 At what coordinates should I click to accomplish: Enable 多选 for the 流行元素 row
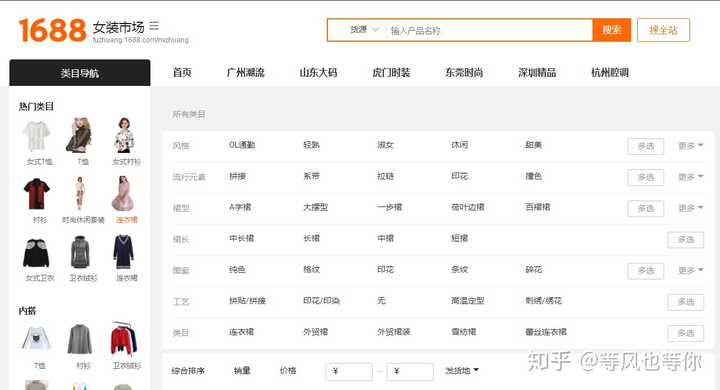[x=646, y=177]
